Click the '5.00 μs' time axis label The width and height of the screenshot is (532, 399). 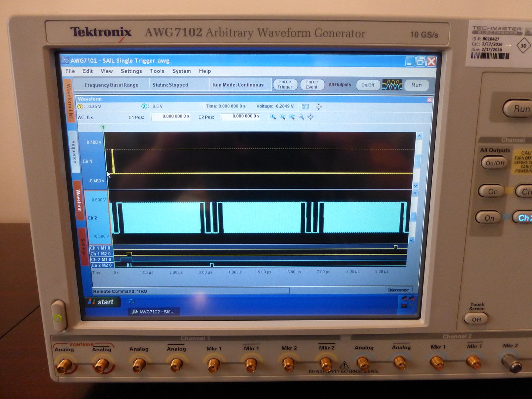coord(265,272)
